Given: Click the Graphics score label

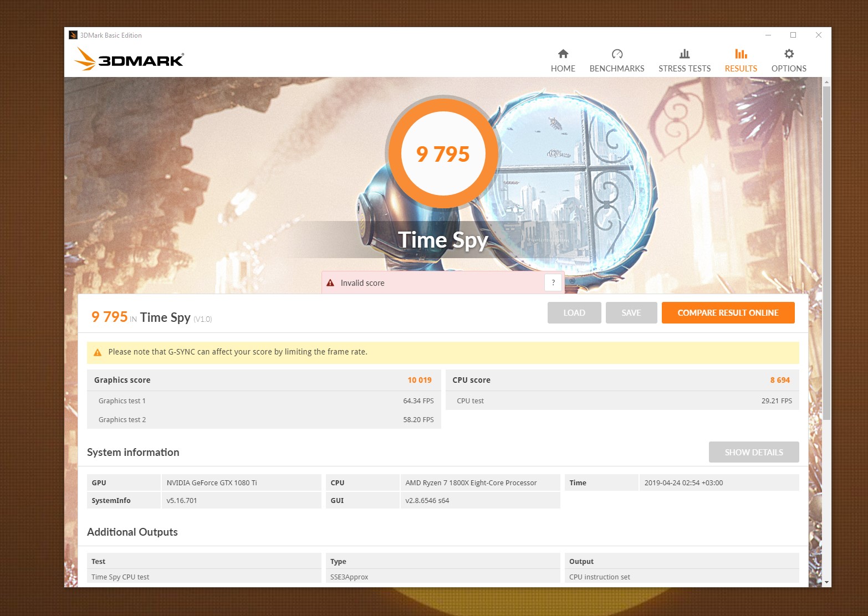Looking at the screenshot, I should pyautogui.click(x=122, y=380).
